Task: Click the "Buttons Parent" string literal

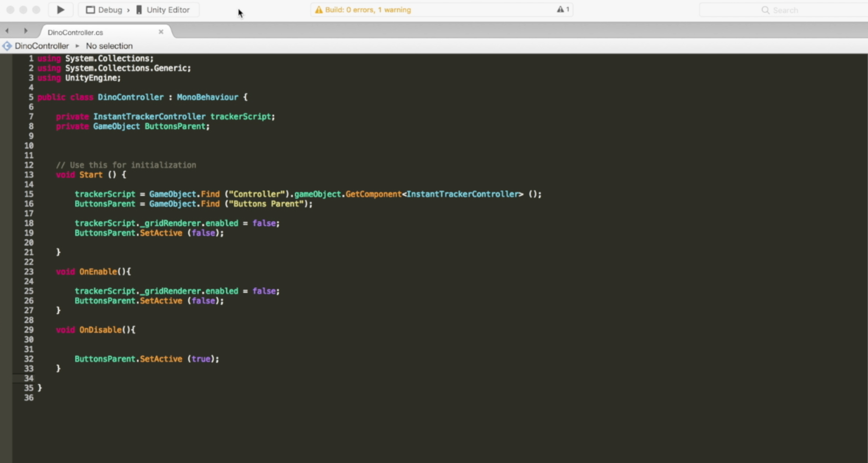Action: coord(266,204)
